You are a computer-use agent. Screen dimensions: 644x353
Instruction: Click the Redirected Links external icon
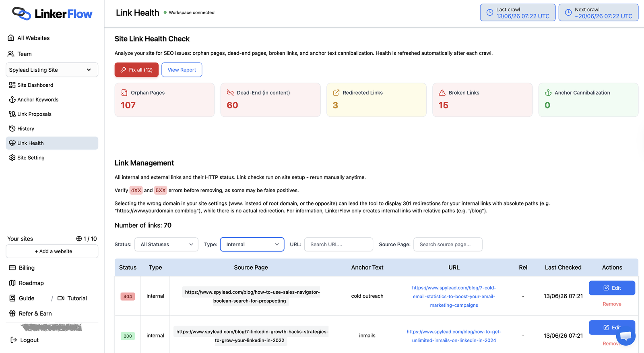(336, 93)
